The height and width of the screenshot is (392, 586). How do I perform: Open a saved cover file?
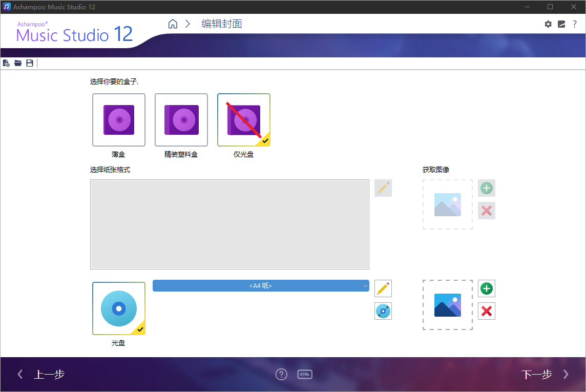point(18,63)
